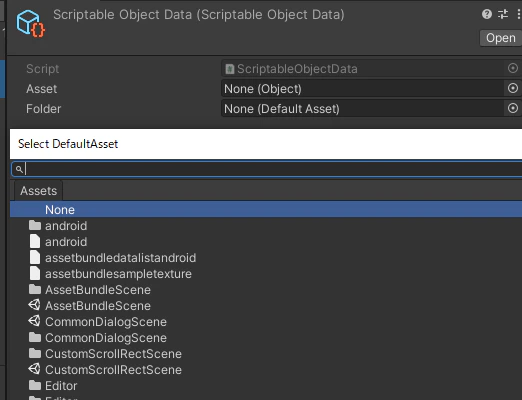Click the Script field object picker circle
Screen dimensions: 522x400
(513, 68)
